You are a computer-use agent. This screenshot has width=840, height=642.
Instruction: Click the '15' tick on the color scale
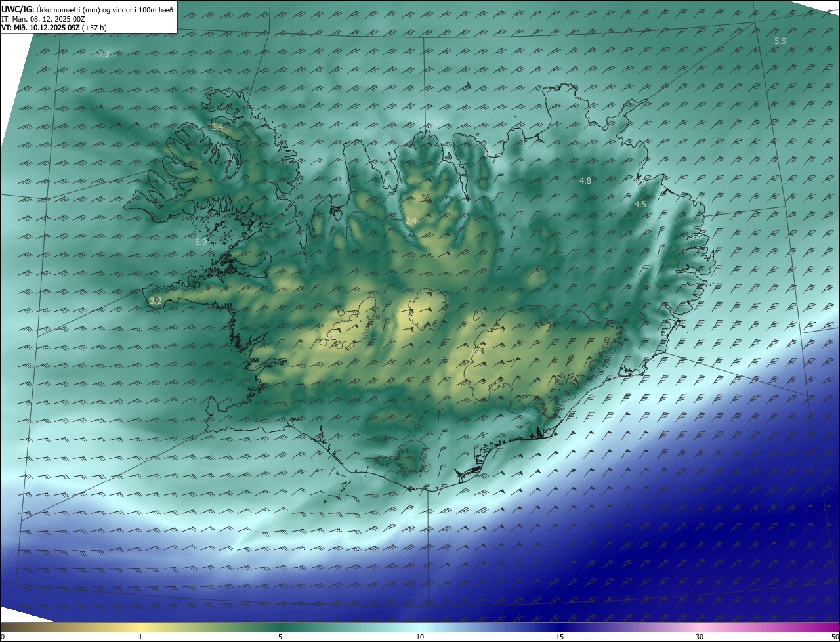[x=560, y=637]
